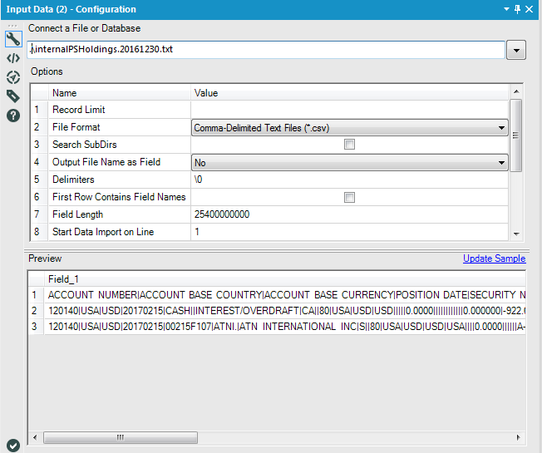This screenshot has height=453, width=542.
Task: Open the Help question mark icon
Action: point(13,115)
